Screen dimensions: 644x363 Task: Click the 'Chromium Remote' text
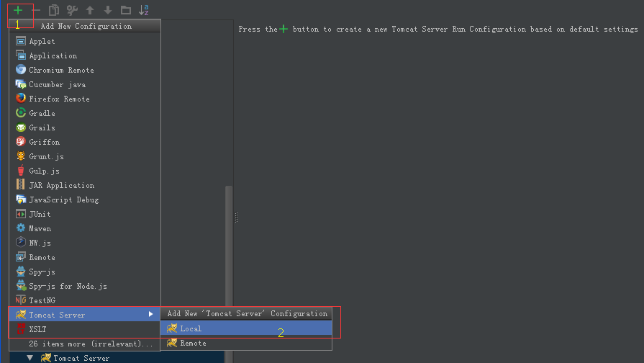pos(61,70)
